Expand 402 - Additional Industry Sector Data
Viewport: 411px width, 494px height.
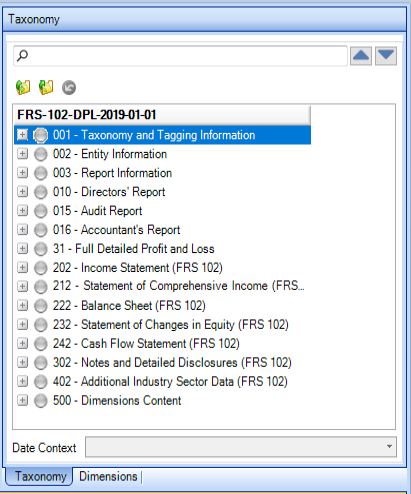click(x=22, y=381)
